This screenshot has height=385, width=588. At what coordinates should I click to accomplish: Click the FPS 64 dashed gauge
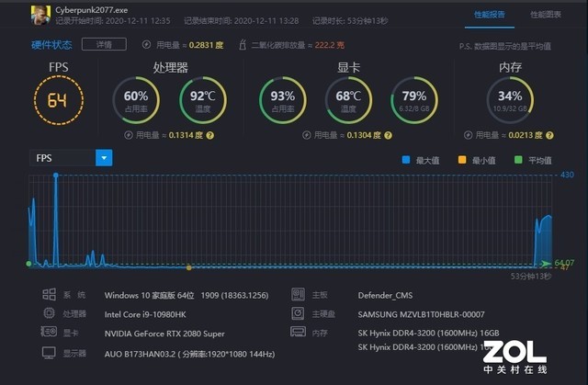click(x=59, y=100)
